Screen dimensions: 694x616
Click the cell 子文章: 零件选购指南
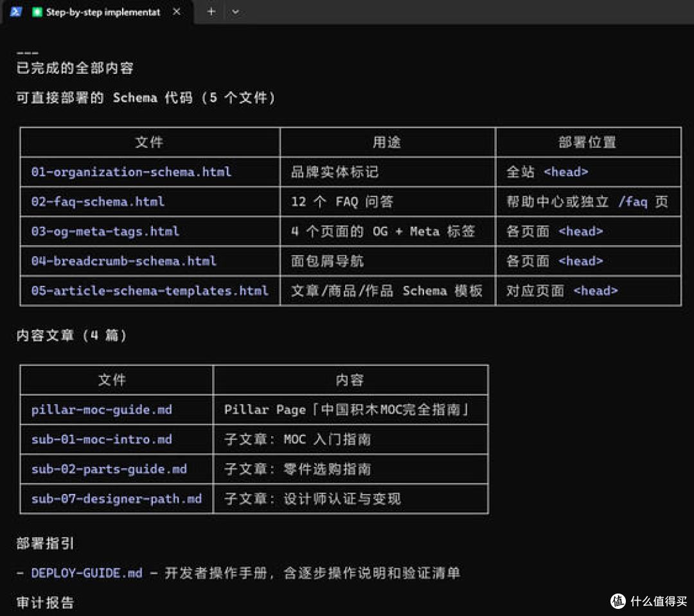click(x=298, y=469)
